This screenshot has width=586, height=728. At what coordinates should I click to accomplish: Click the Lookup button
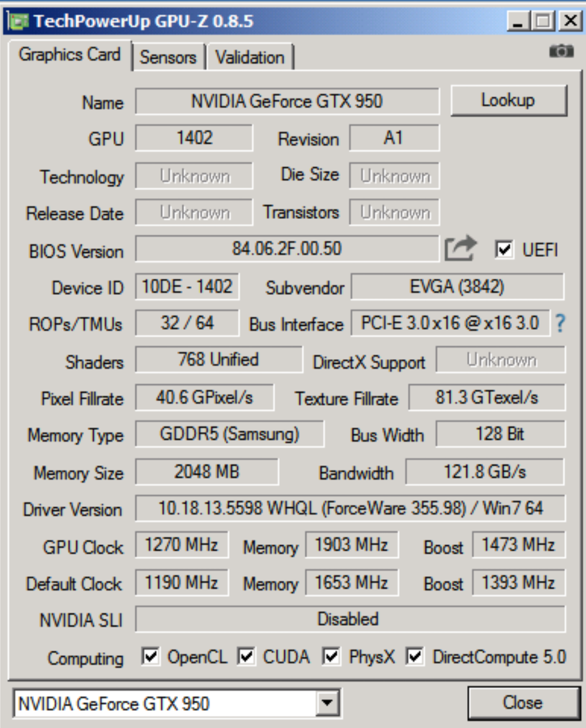click(x=508, y=101)
